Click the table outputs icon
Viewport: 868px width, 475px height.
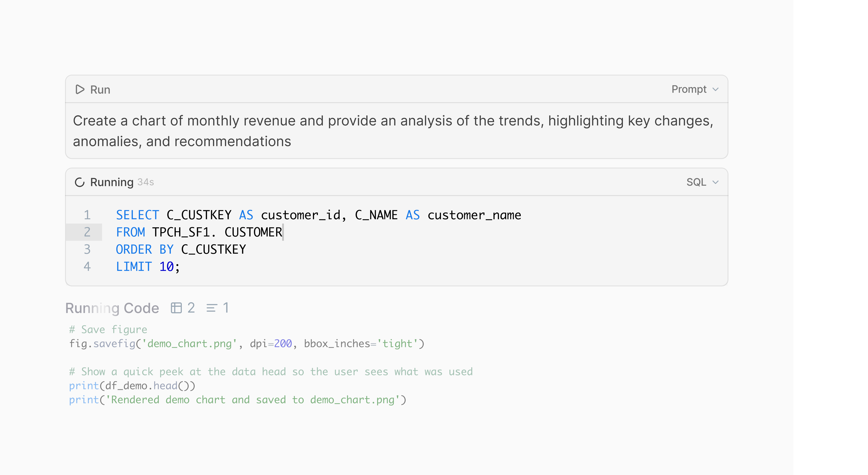[x=176, y=308]
